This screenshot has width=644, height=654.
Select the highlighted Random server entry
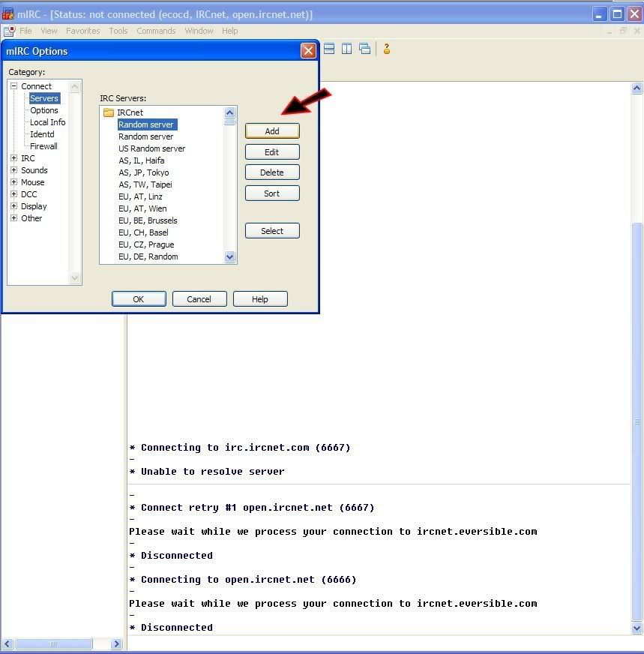pyautogui.click(x=148, y=124)
